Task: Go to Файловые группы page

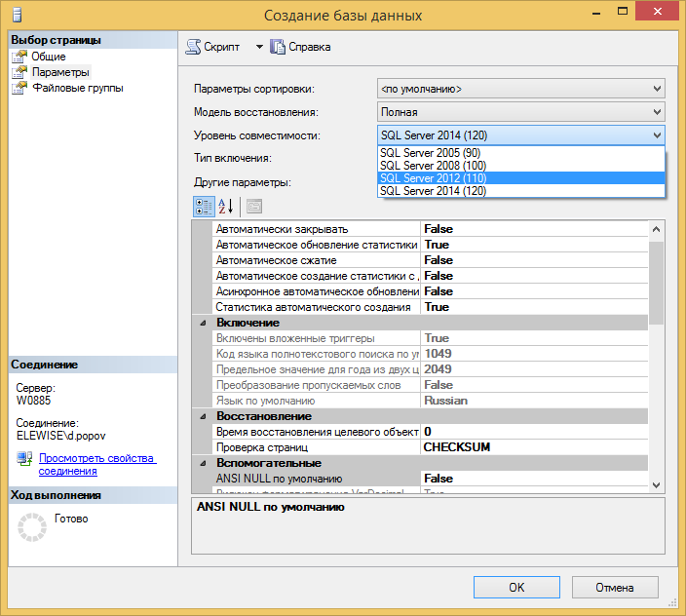Action: (77, 88)
